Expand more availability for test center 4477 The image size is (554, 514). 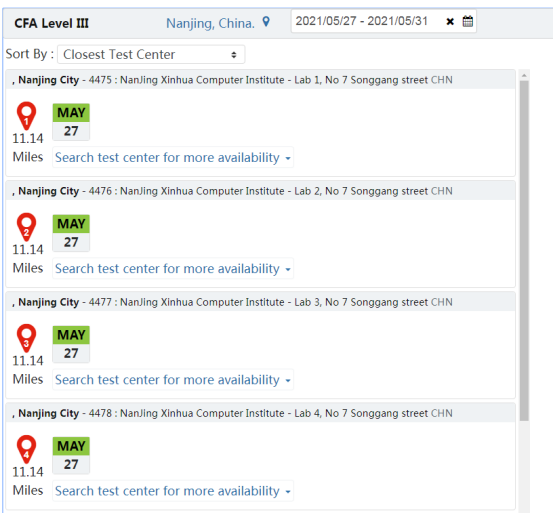click(173, 380)
